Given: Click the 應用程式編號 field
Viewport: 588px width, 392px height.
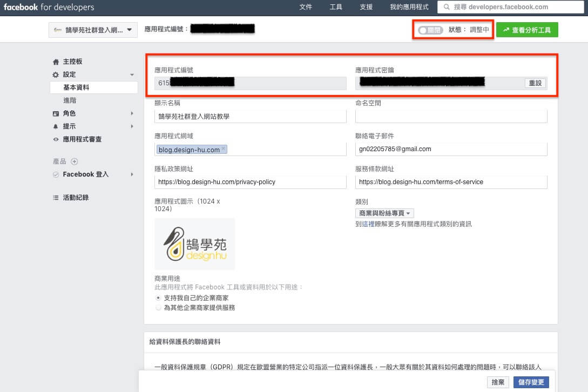Looking at the screenshot, I should click(250, 83).
